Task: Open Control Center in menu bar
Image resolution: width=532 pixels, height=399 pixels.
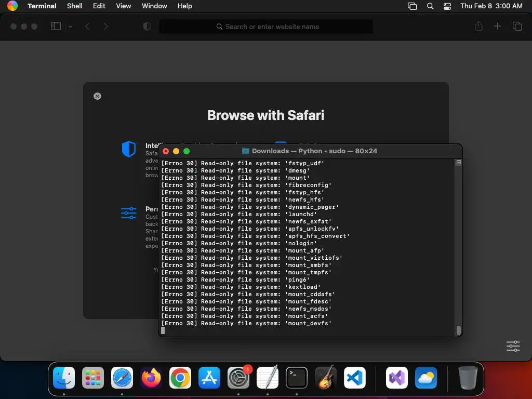Action: [447, 6]
